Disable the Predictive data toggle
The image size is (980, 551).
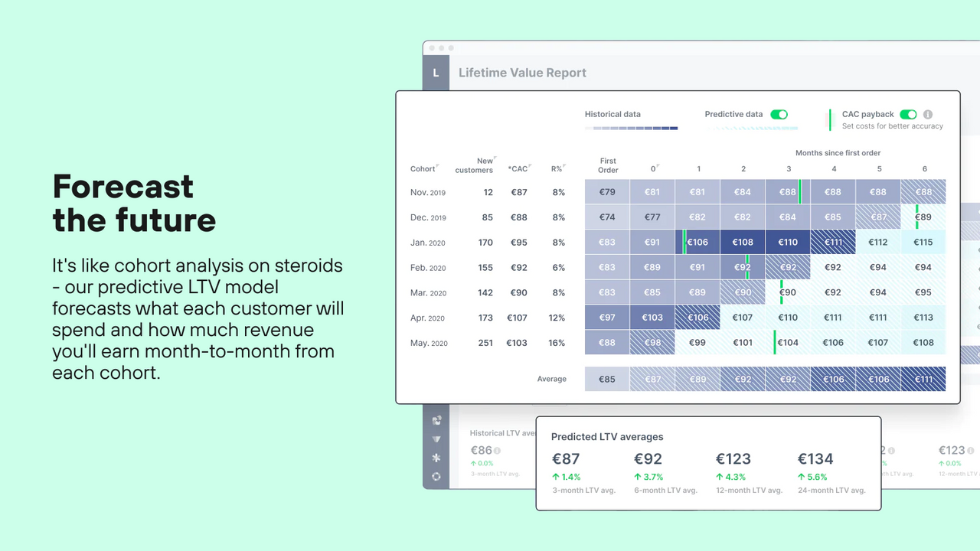(779, 113)
